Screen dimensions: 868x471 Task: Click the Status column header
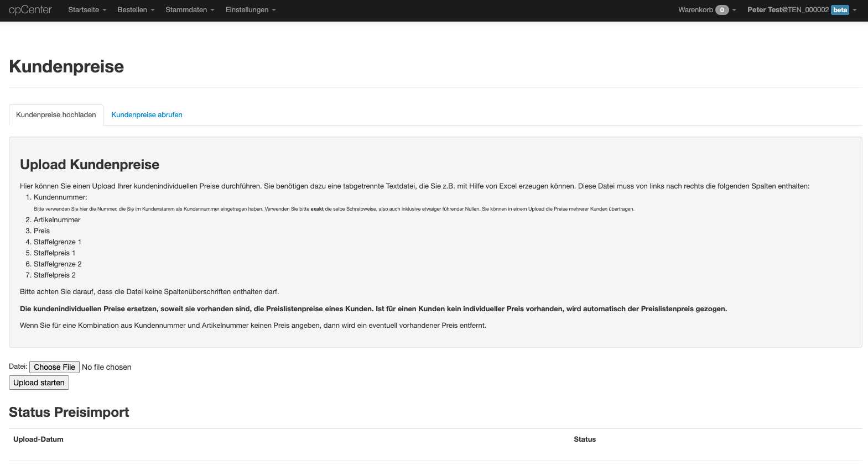pos(585,439)
